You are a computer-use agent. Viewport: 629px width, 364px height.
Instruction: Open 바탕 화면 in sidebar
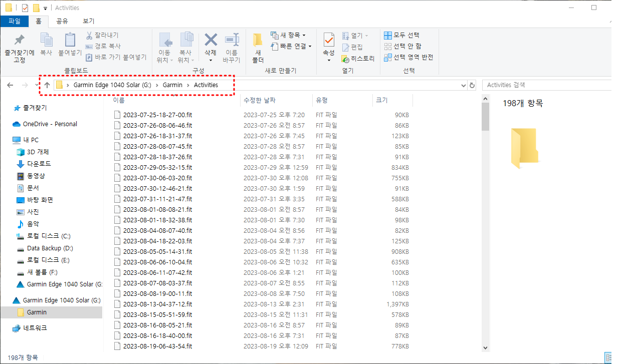point(35,200)
